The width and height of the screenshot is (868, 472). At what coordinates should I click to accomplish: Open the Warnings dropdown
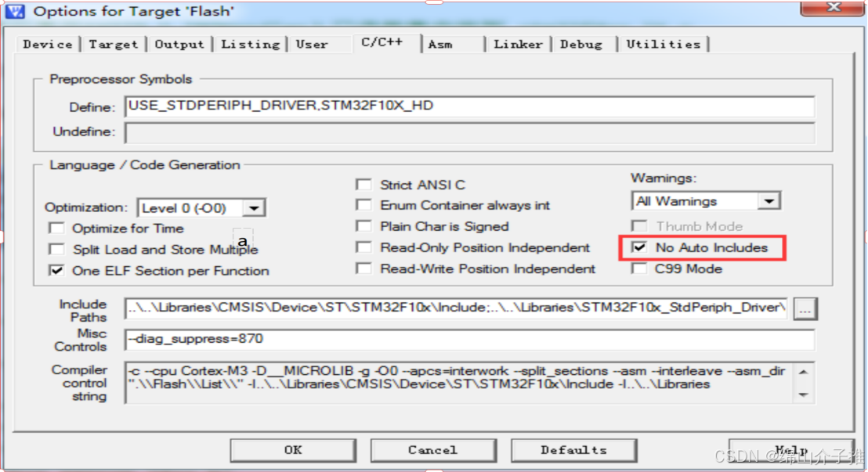click(769, 201)
